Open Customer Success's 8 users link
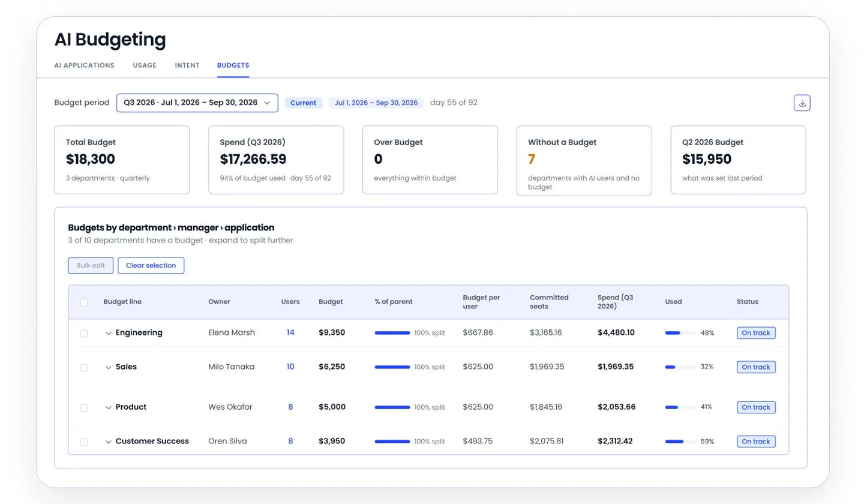867x504 pixels. (x=290, y=441)
